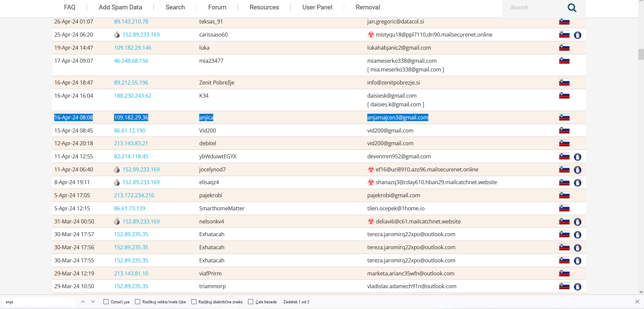644x309 pixels.
Task: Open IP address 109.182.29.146 link
Action: (132, 48)
